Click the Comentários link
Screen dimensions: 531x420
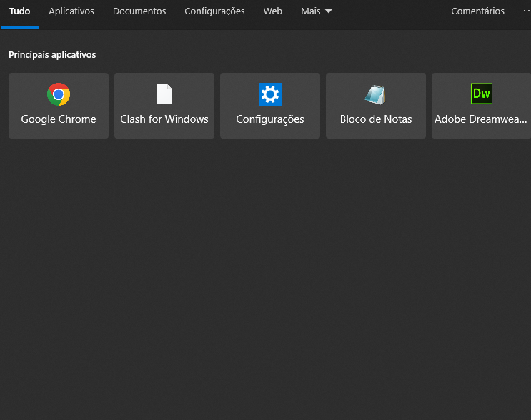477,11
